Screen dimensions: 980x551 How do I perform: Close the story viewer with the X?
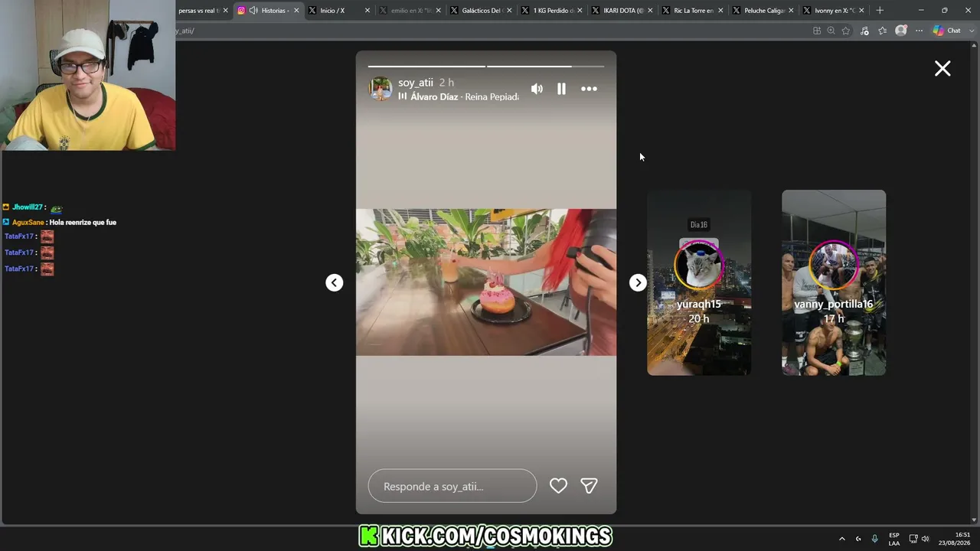[942, 68]
